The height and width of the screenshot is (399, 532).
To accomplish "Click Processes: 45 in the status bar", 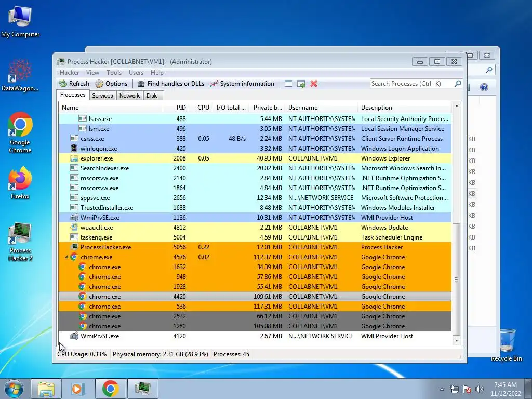I will click(x=231, y=354).
